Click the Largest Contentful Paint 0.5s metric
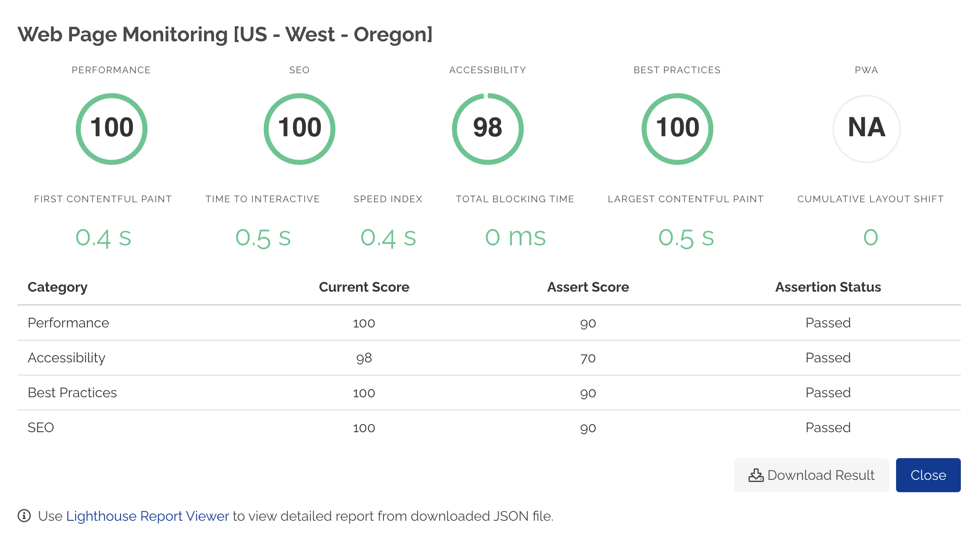Screen dimensions: 980x545 click(x=686, y=238)
